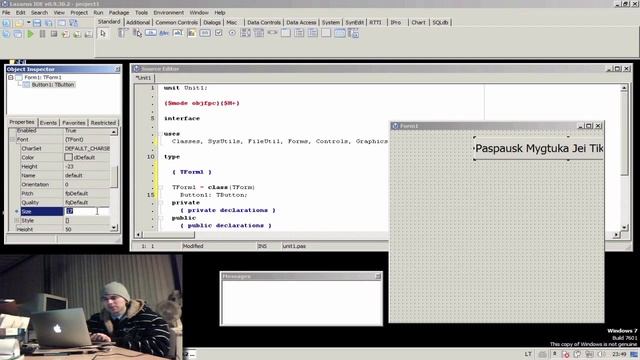Click the New Form toolbar icon
Viewport: 640px width, 360px height.
point(61,23)
